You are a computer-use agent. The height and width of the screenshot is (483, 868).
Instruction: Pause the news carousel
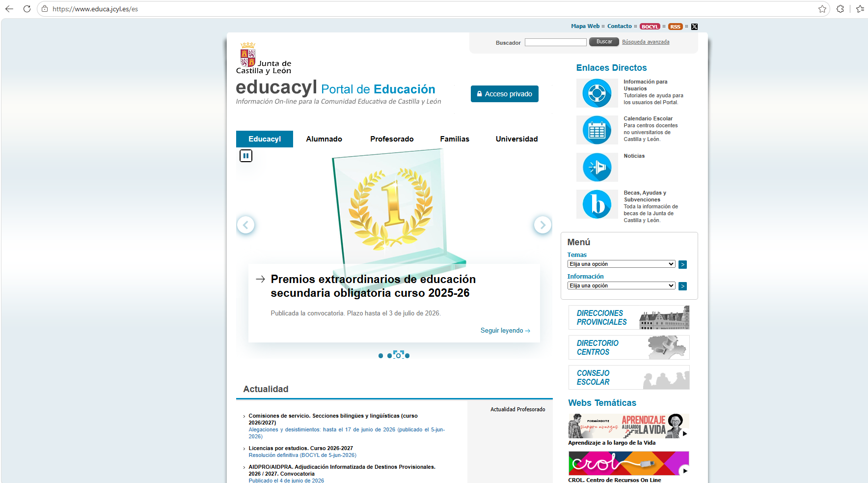pos(246,156)
